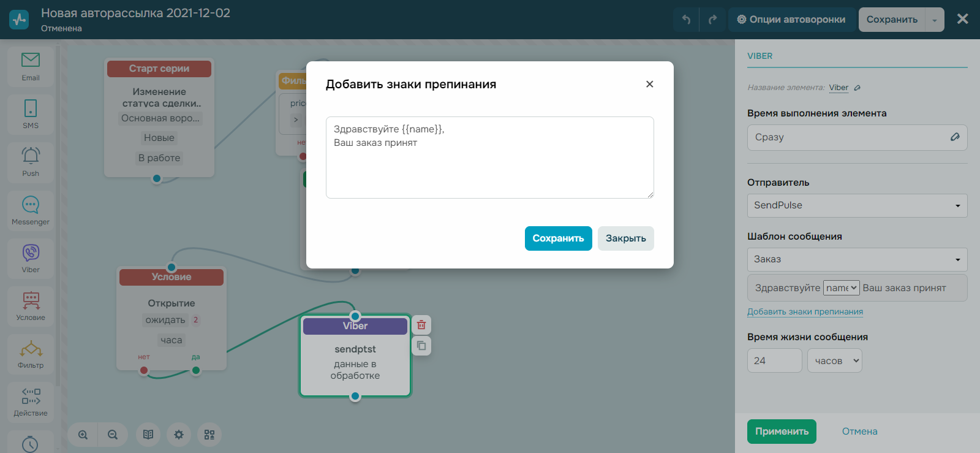980x453 pixels.
Task: Select the Условие block header
Action: (171, 277)
